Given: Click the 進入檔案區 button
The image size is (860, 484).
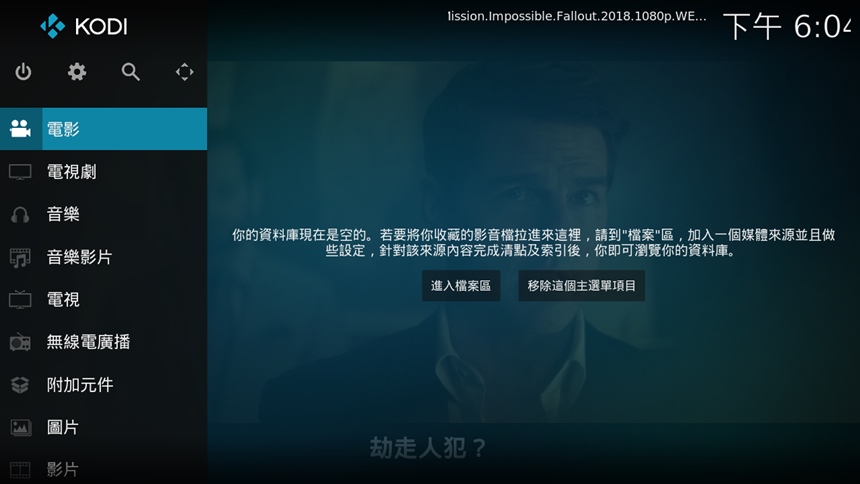Looking at the screenshot, I should click(x=461, y=286).
